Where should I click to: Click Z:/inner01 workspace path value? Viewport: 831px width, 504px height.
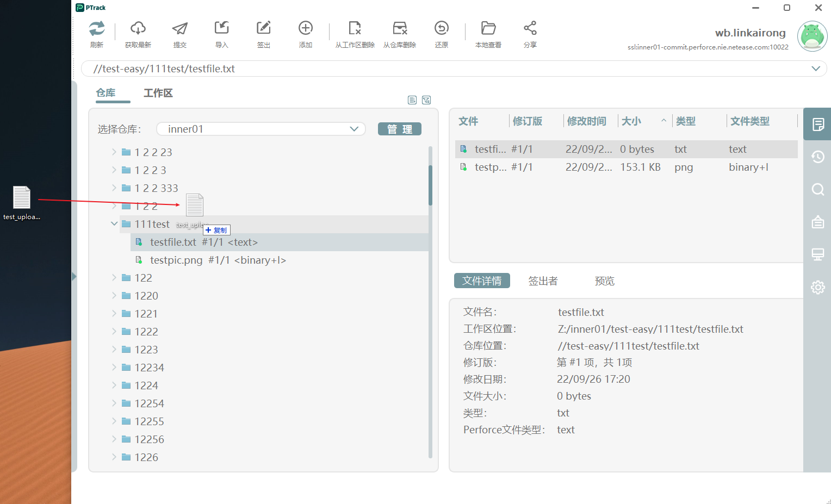tap(650, 329)
